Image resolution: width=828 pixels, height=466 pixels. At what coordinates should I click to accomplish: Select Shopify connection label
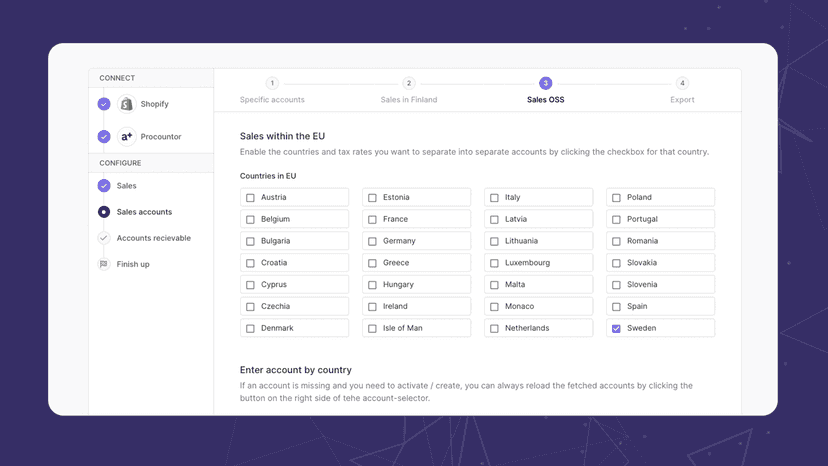point(155,104)
